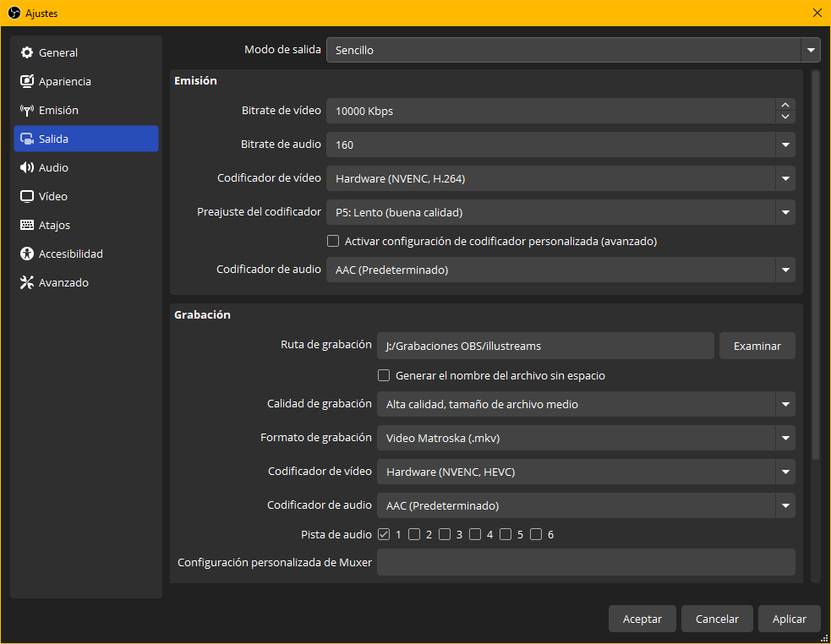Click the Aceptar button
831x644 pixels.
642,619
